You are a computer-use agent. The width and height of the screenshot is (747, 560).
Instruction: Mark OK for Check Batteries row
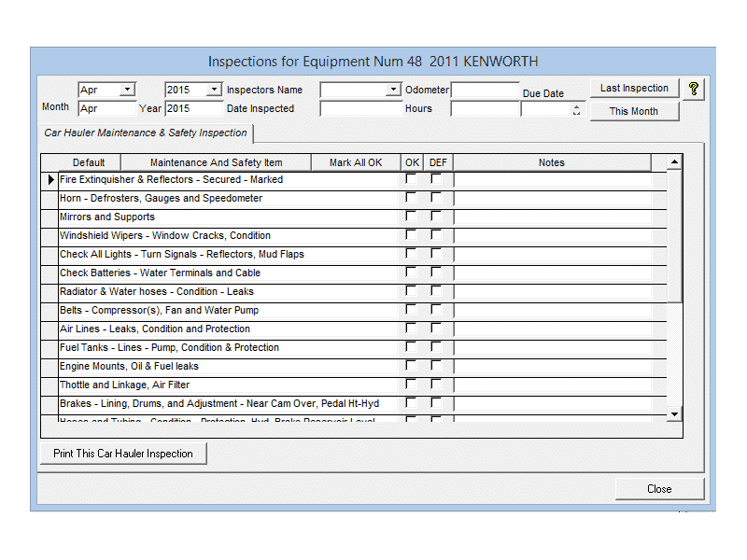411,273
